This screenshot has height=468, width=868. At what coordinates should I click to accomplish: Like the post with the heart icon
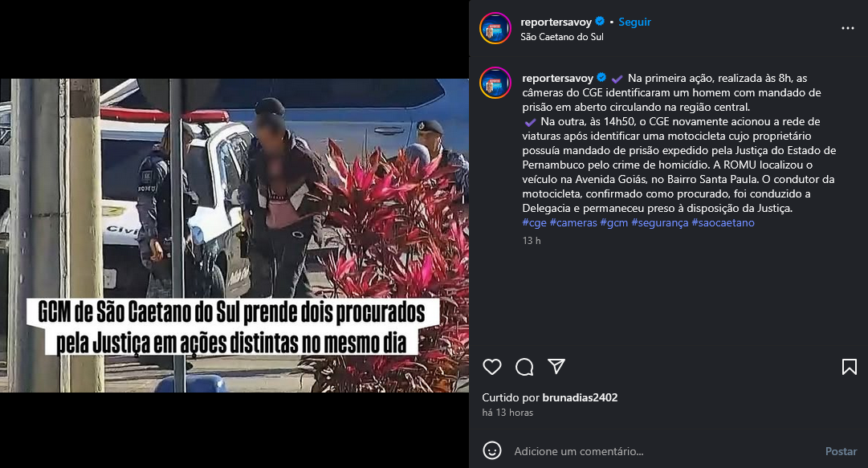[491, 367]
